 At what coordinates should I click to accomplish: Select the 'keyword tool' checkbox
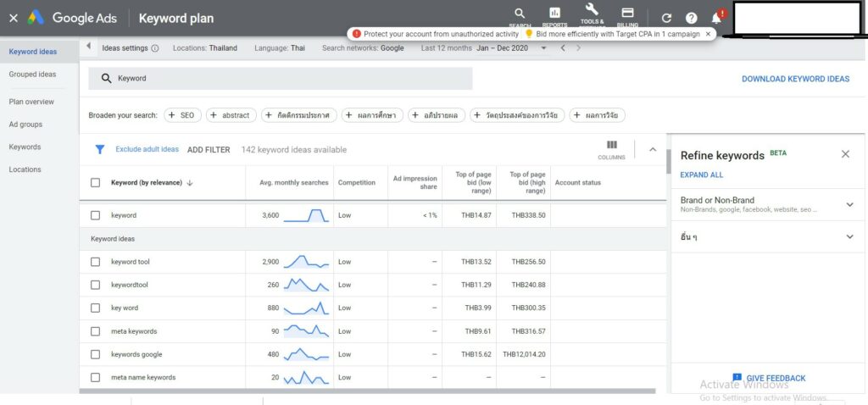pyautogui.click(x=95, y=262)
